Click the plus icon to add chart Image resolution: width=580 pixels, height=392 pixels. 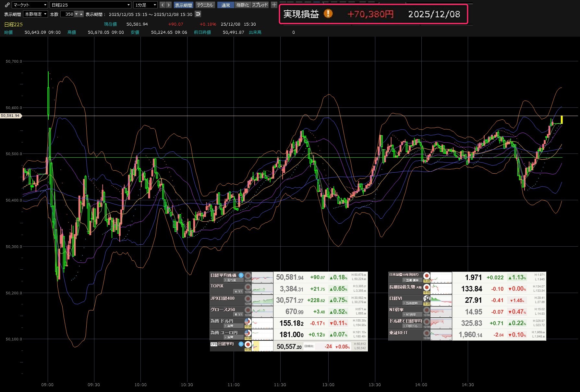click(274, 5)
